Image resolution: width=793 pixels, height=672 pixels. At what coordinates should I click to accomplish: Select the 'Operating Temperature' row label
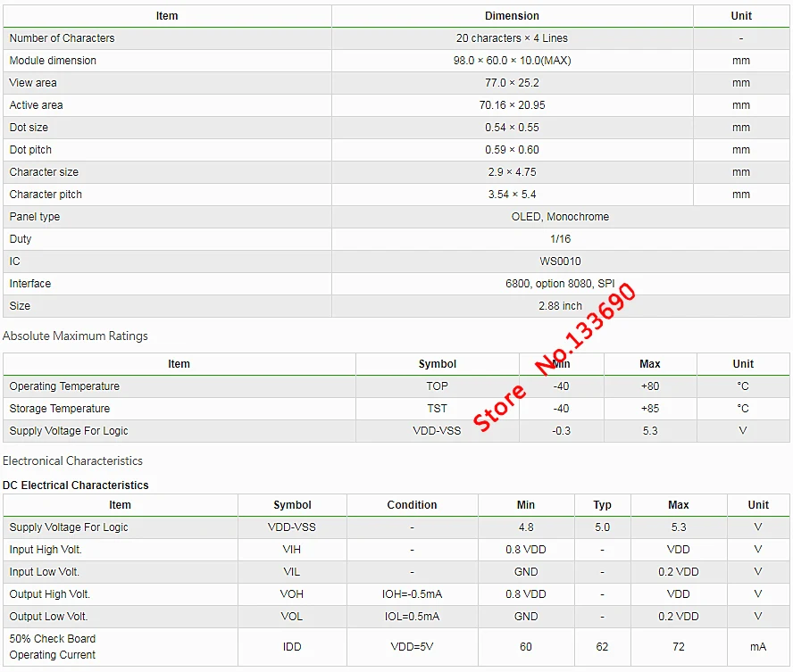(64, 386)
